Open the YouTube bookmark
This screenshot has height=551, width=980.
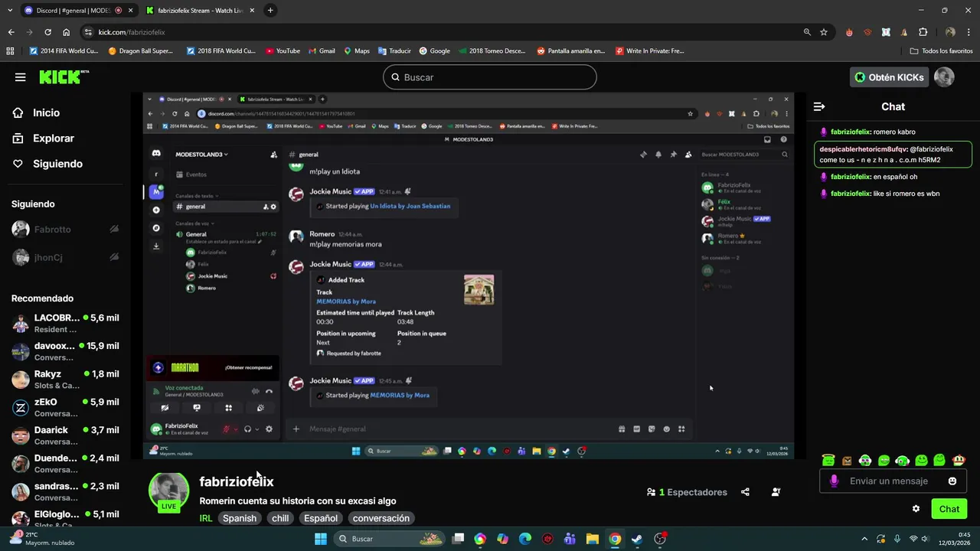coord(283,51)
